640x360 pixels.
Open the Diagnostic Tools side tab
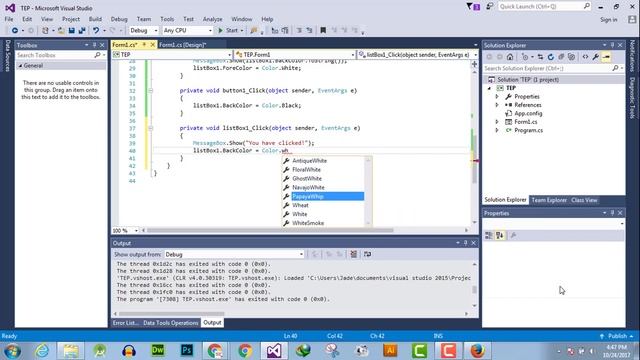[x=632, y=98]
